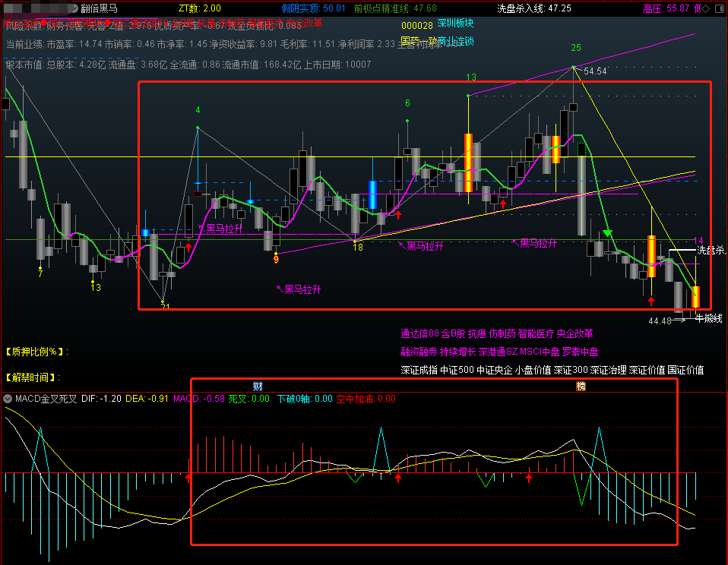Open the MACD金叉死叉 indicator label
This screenshot has width=728, height=565.
(46, 399)
